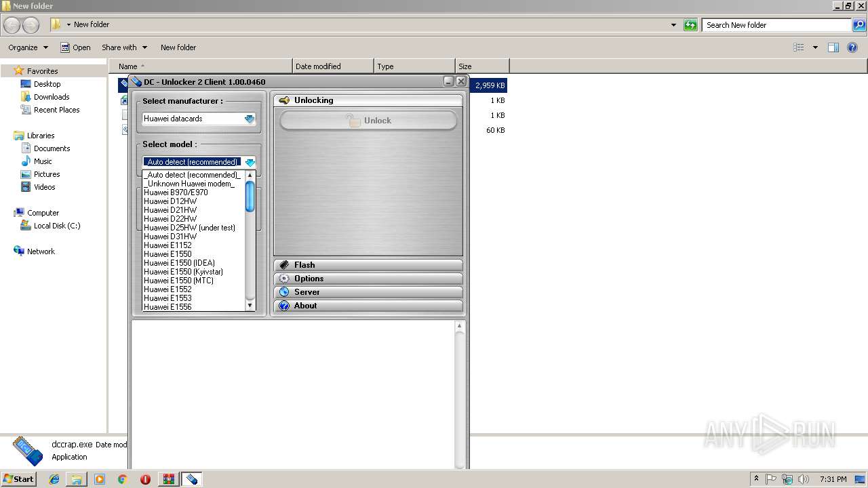Open the Start menu
The width and height of the screenshot is (868, 488).
coord(18,479)
